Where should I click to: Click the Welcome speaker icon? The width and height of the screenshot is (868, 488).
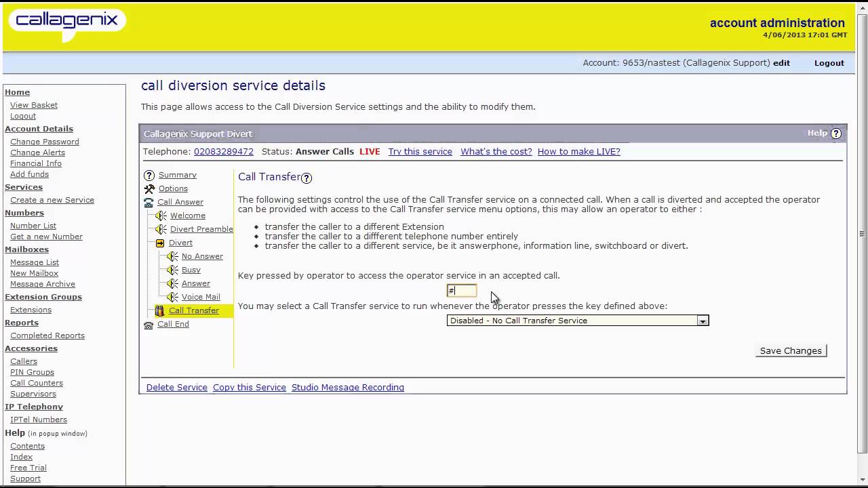coord(161,216)
